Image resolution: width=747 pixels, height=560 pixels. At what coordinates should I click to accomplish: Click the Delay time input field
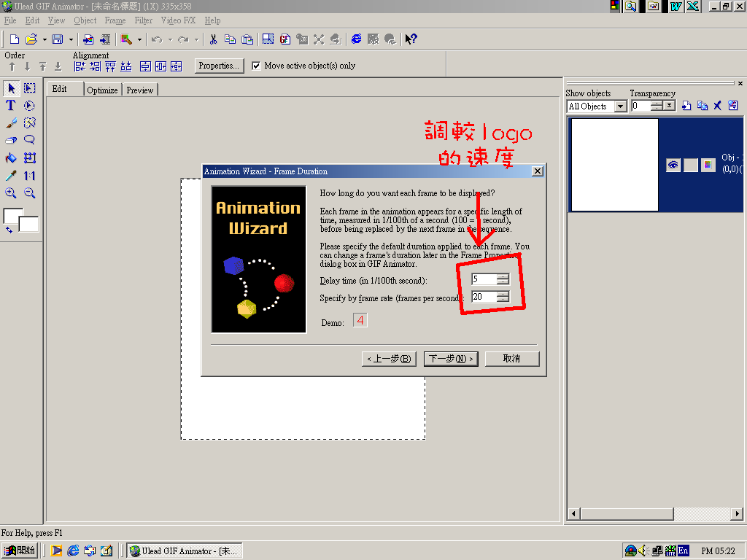tap(484, 279)
